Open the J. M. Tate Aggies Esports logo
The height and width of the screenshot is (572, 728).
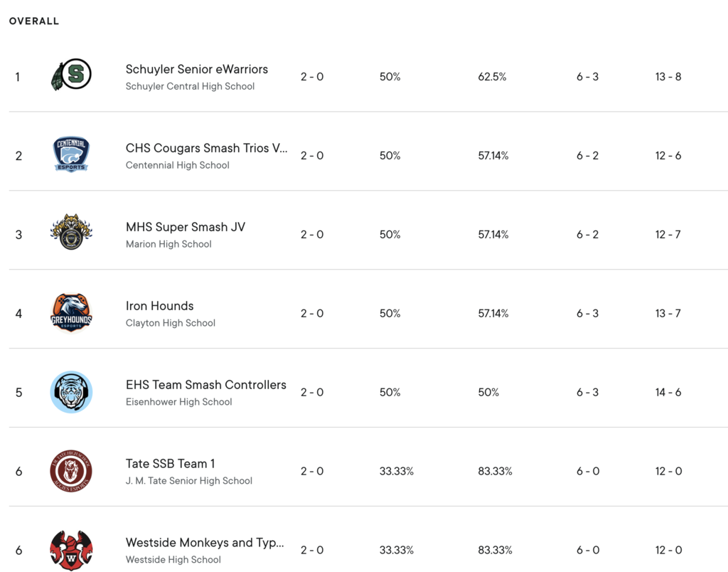71,471
